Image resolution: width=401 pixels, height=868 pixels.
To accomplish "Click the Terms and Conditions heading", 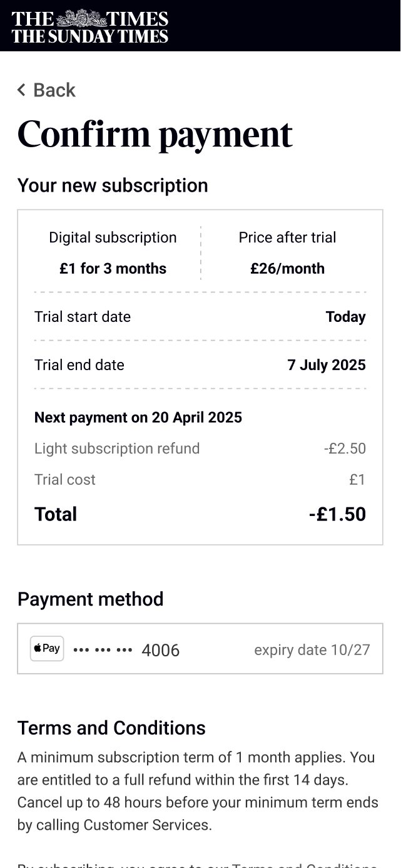I will coord(111,728).
